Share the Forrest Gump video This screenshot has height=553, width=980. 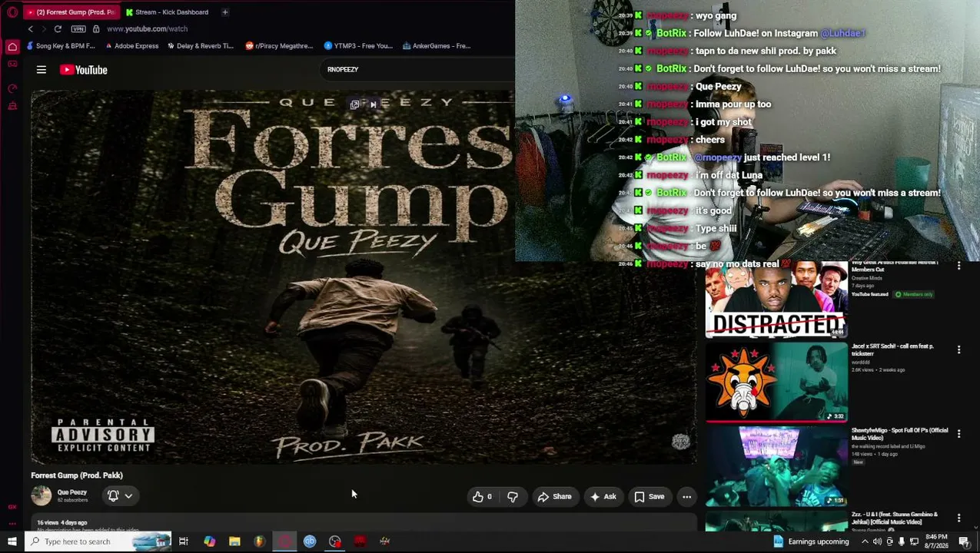(554, 497)
